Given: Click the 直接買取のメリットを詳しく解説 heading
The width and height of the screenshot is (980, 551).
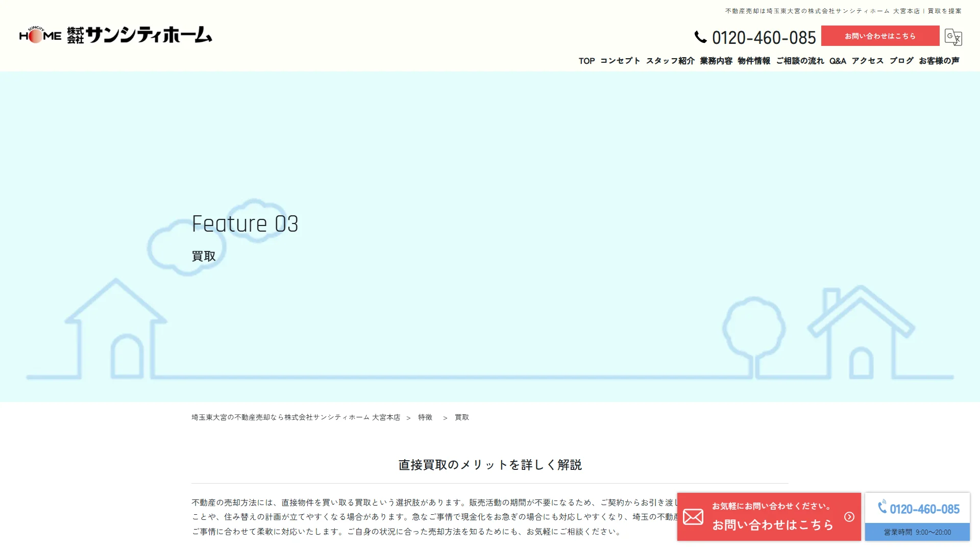Looking at the screenshot, I should coord(490,465).
